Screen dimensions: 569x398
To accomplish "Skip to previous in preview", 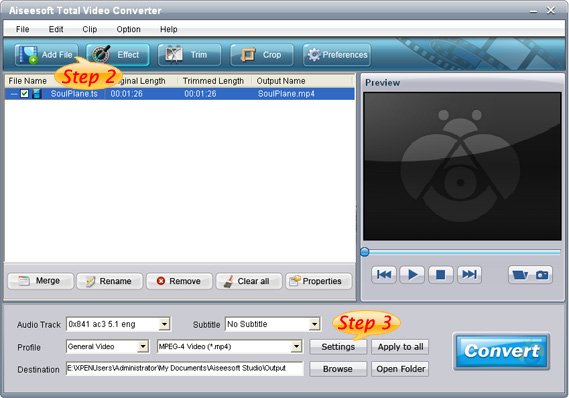I will click(x=384, y=275).
